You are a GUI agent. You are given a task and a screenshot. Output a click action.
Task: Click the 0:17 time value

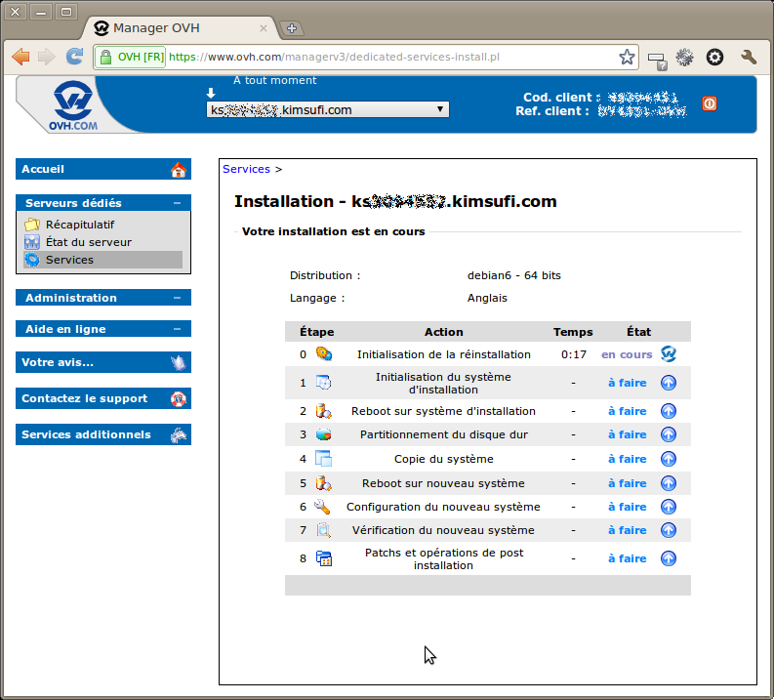pyautogui.click(x=574, y=354)
